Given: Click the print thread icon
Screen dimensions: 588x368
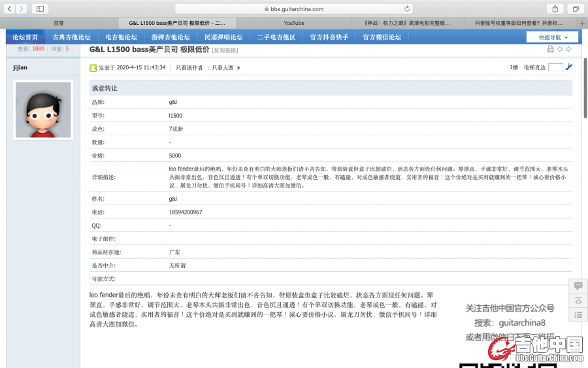Looking at the screenshot, I should pyautogui.click(x=550, y=50).
